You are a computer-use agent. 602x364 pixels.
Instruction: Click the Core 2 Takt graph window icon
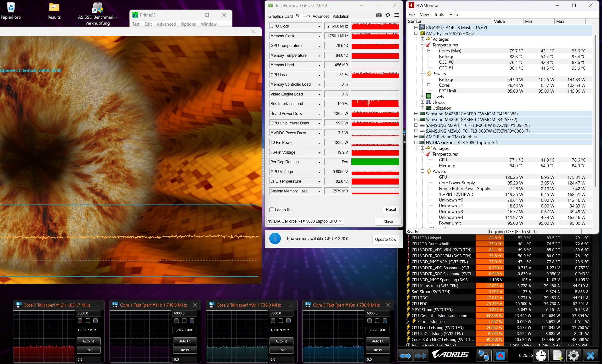tap(212, 305)
